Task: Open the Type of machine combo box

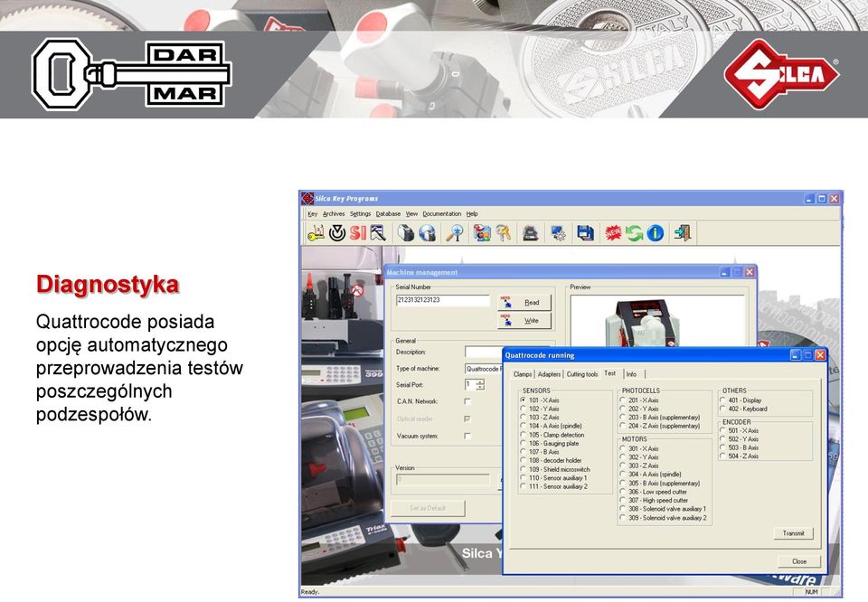Action: tap(484, 369)
